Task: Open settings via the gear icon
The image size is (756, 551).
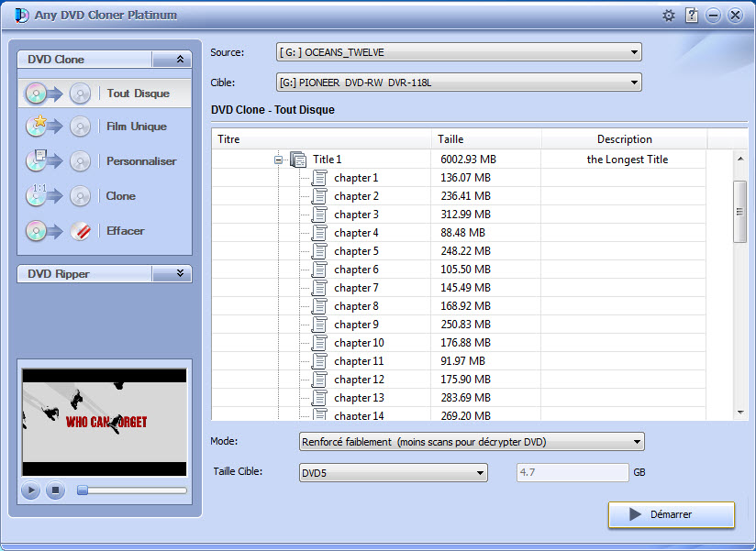Action: 668,16
